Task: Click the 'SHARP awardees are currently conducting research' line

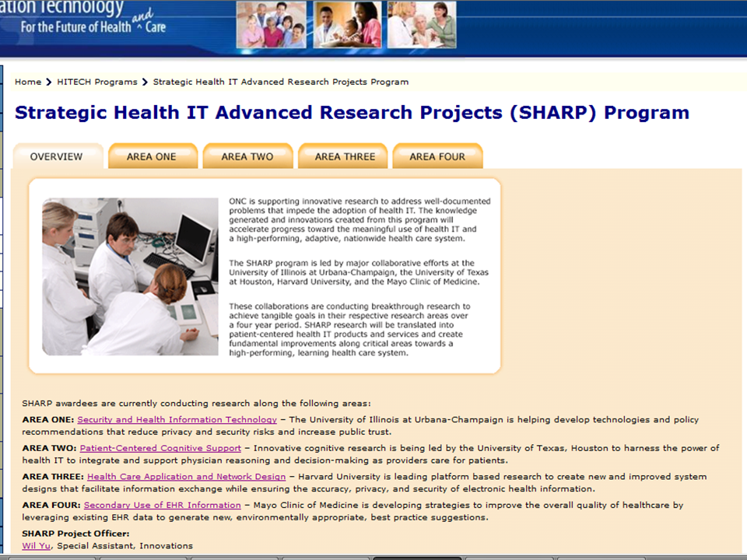Action: click(x=196, y=404)
